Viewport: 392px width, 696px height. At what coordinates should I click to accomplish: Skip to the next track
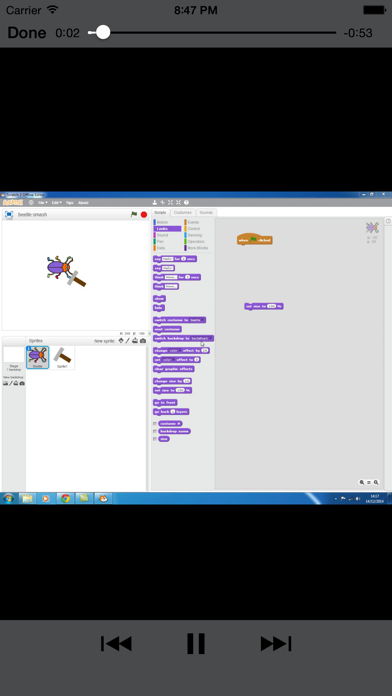pyautogui.click(x=276, y=644)
